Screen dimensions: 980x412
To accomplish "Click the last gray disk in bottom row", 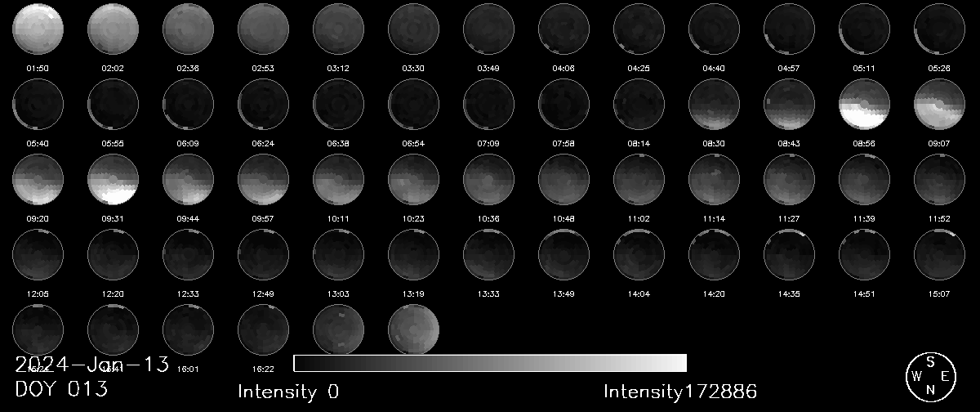I will [x=413, y=329].
